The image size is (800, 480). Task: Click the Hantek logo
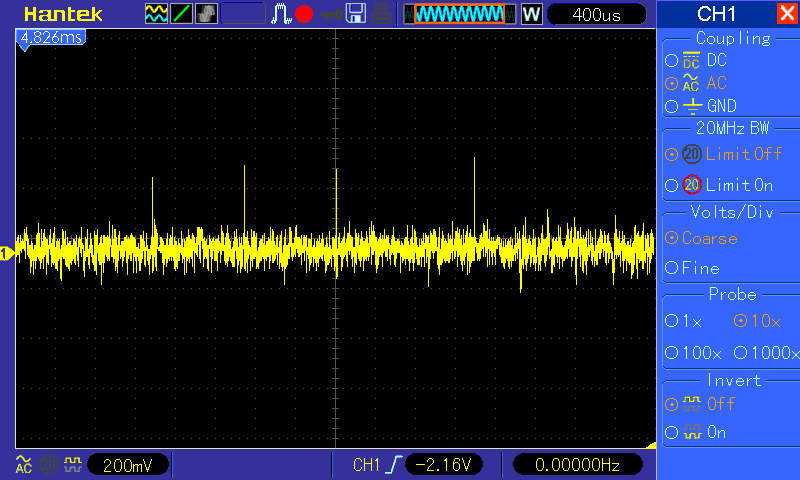63,14
